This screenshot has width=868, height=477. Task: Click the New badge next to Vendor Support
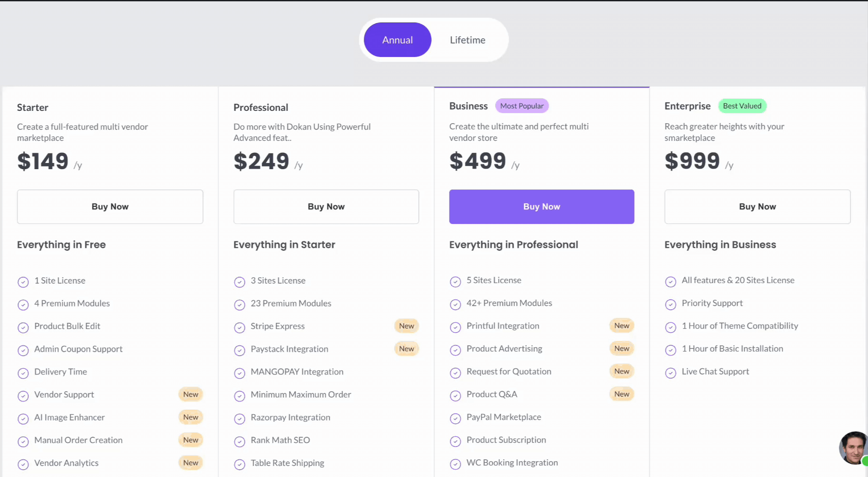click(190, 394)
